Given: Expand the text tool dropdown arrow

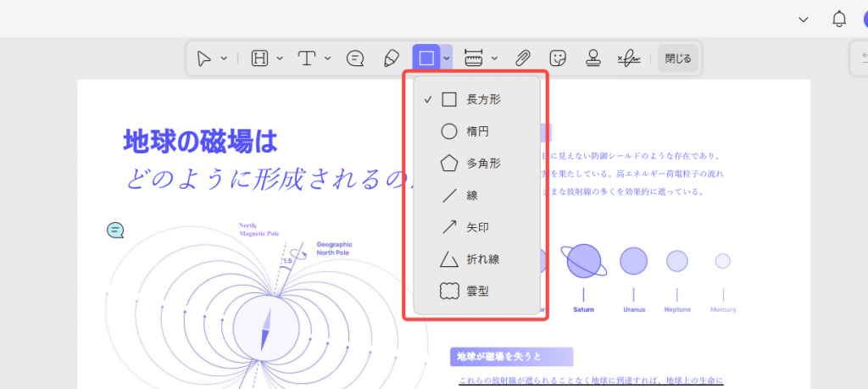Looking at the screenshot, I should (328, 58).
